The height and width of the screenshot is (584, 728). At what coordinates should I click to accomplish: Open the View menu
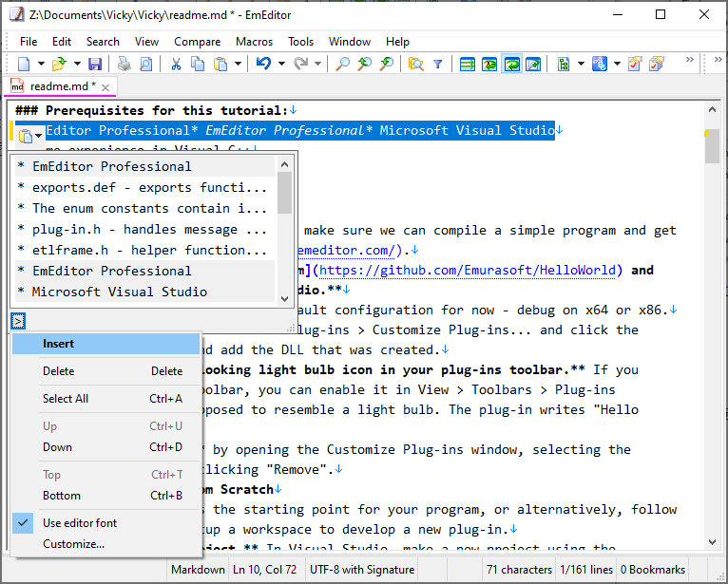146,42
